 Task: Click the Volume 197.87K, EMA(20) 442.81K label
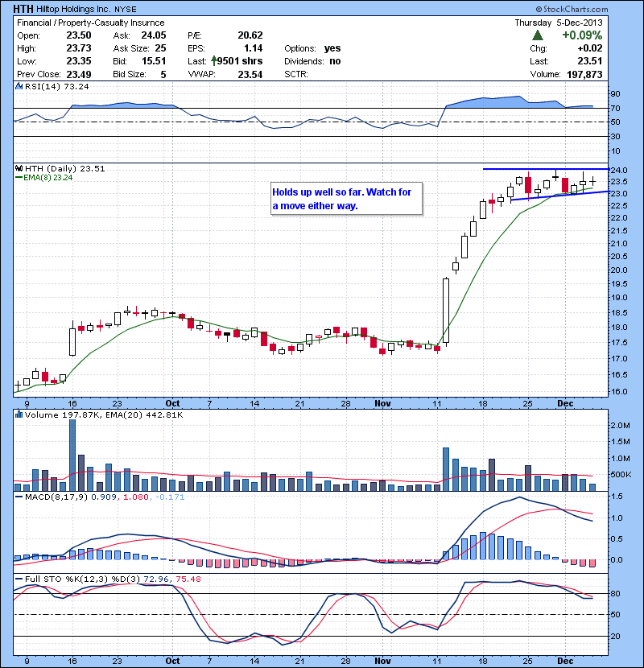[x=104, y=414]
